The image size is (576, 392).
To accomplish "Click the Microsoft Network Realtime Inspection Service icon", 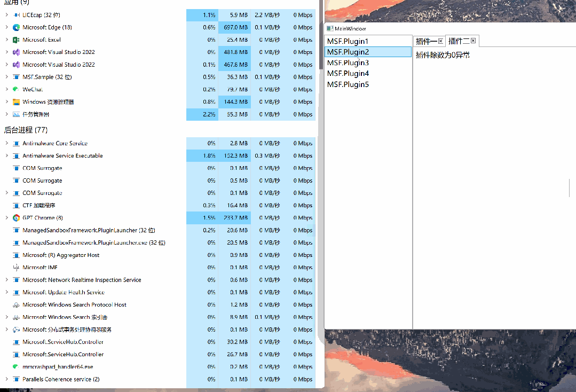I will (x=16, y=280).
